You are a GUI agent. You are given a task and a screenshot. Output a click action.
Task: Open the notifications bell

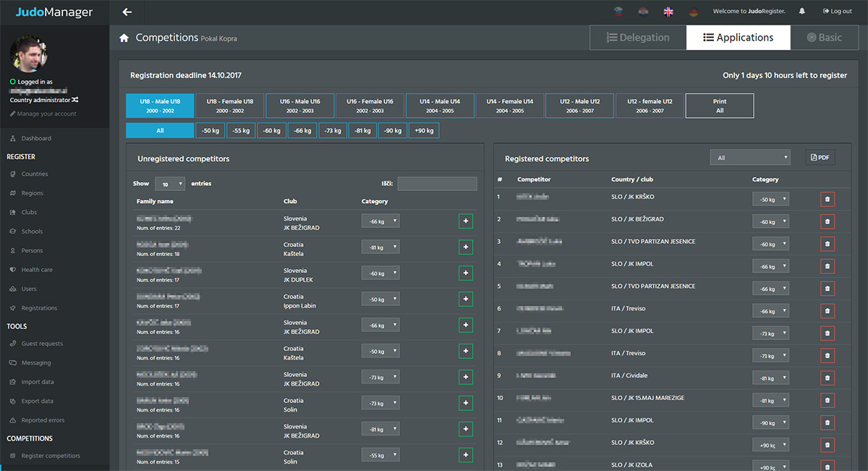[801, 12]
